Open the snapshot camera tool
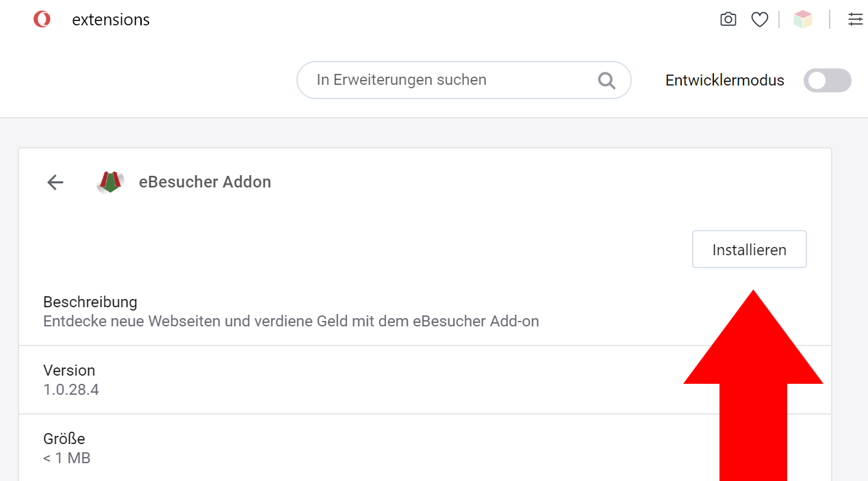The height and width of the screenshot is (481, 868). pyautogui.click(x=728, y=19)
